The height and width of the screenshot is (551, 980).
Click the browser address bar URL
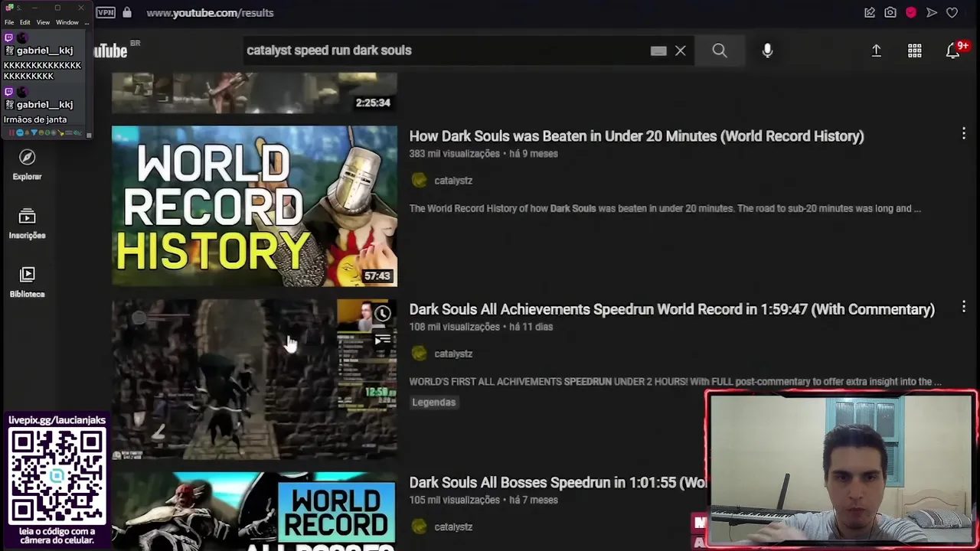[210, 12]
